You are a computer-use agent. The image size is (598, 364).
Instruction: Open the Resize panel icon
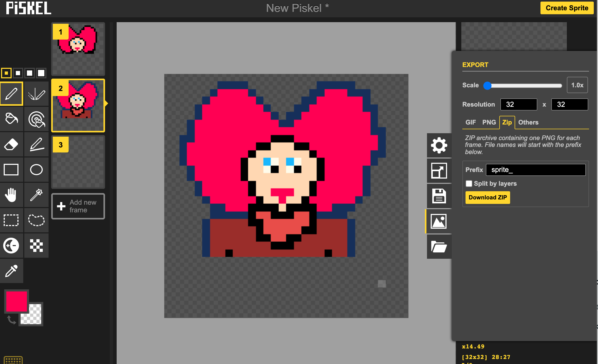point(439,171)
